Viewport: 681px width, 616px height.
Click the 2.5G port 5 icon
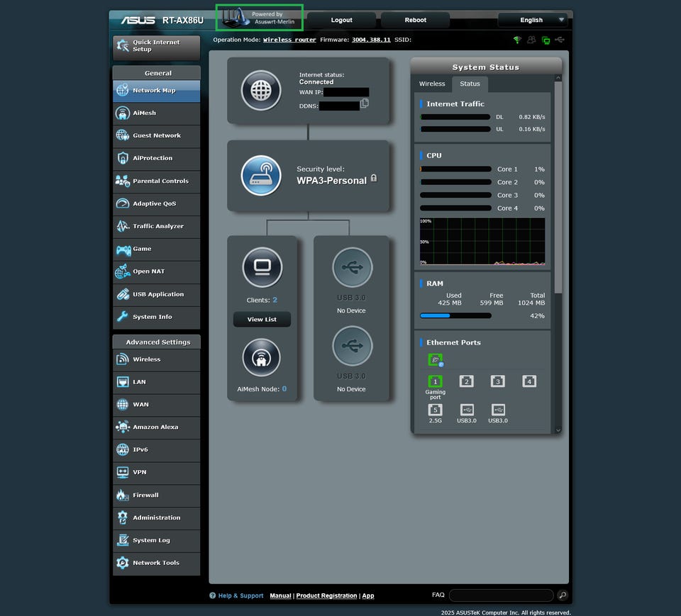(436, 410)
